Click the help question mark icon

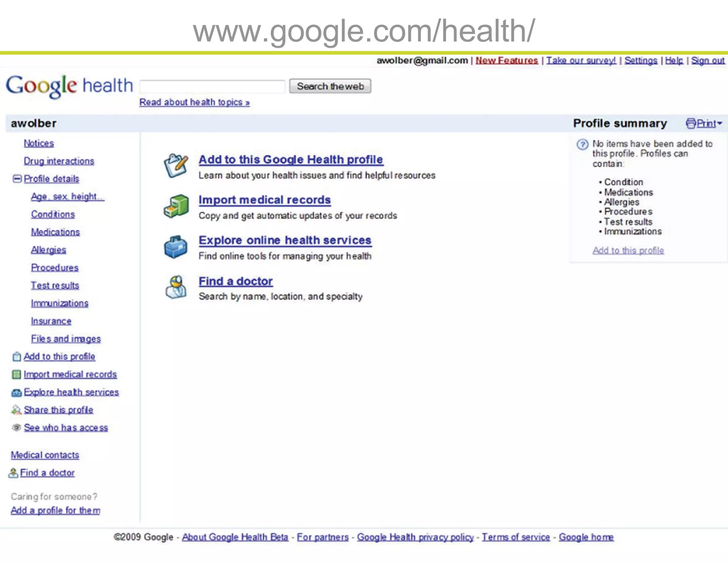(x=582, y=145)
